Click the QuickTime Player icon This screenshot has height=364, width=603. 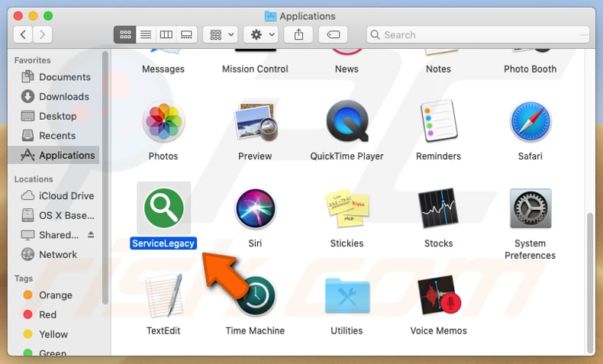(347, 121)
